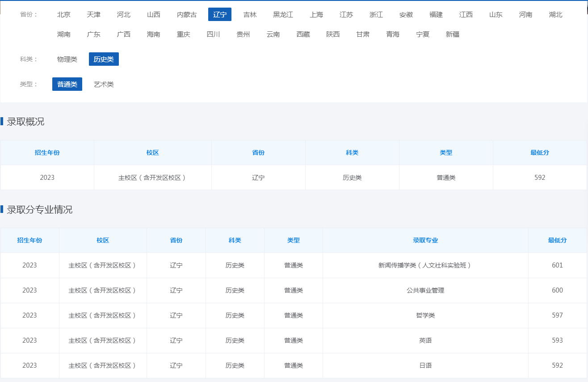Select 广东 province filter
Screen dimensions: 588x382
pos(94,34)
